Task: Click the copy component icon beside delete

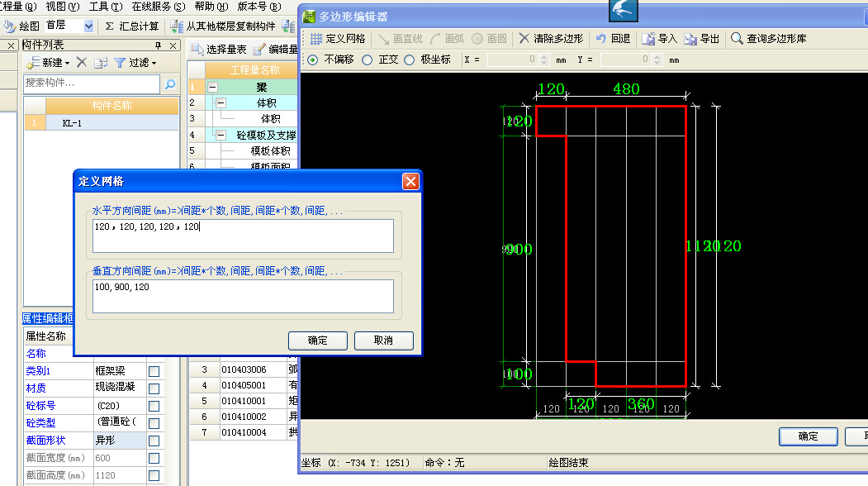Action: pos(101,63)
